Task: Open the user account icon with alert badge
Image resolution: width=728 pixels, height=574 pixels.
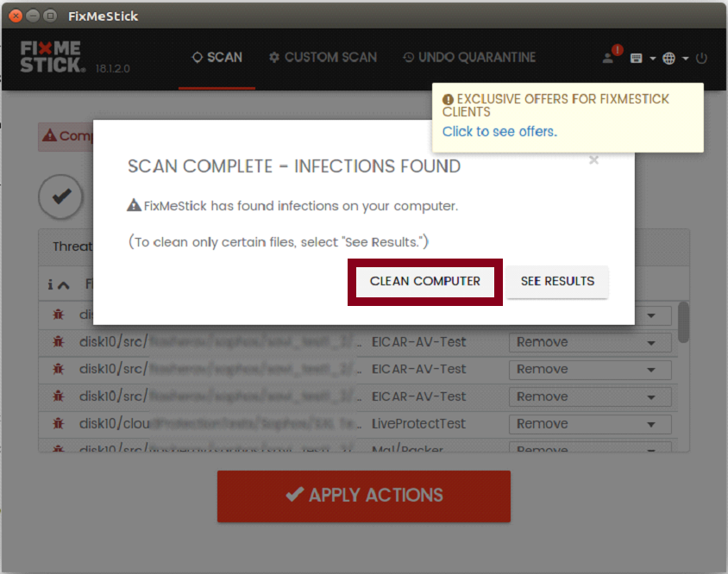Action: 612,56
